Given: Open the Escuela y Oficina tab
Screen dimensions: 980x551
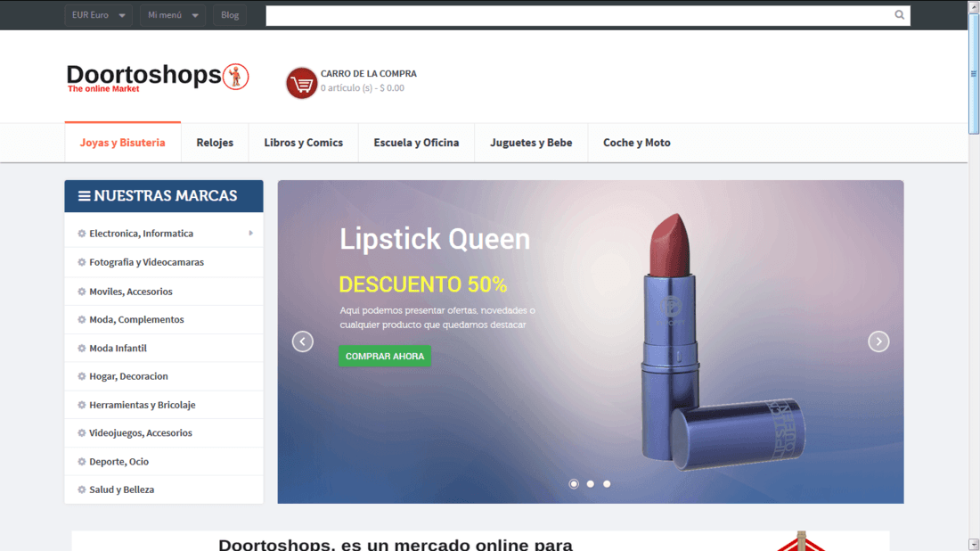Looking at the screenshot, I should pos(416,143).
